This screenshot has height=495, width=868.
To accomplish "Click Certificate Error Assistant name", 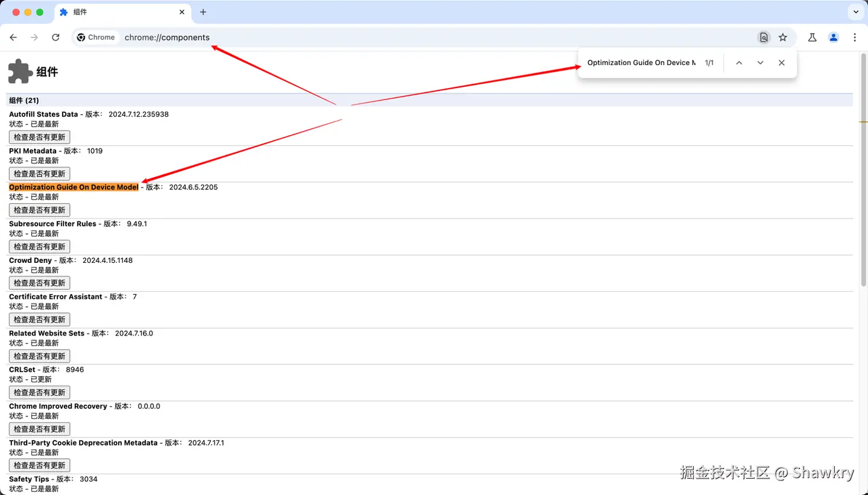I will tap(55, 297).
